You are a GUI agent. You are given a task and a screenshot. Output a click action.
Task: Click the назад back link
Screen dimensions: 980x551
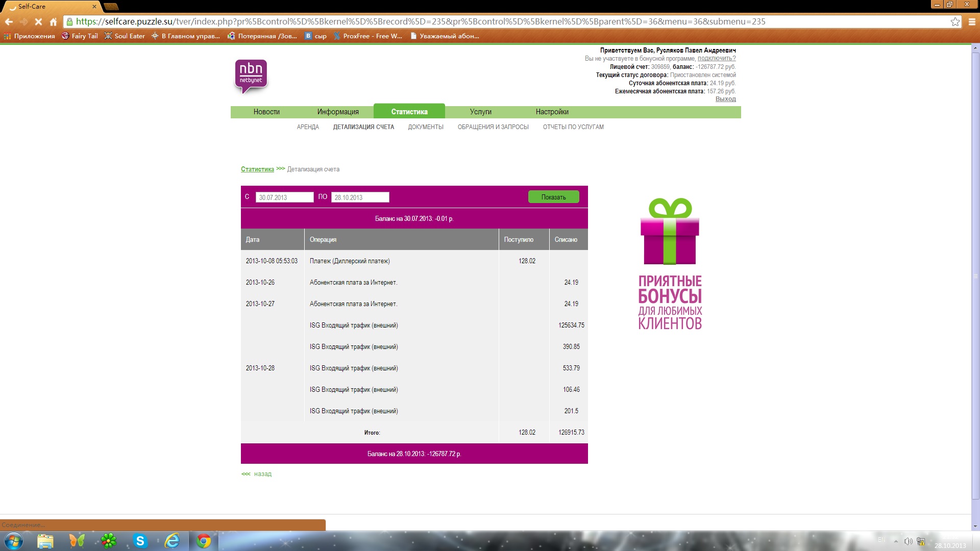[x=262, y=474]
